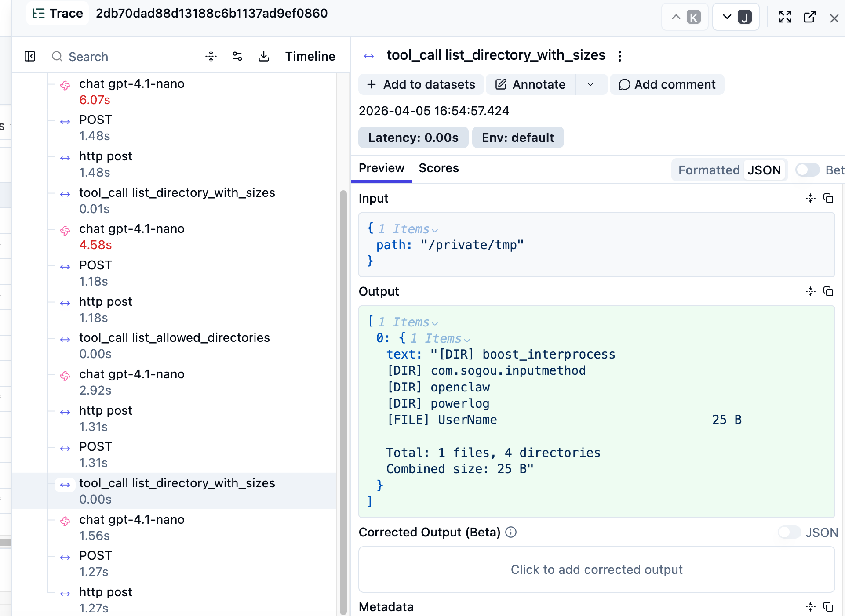845x616 pixels.
Task: Open the trace filter settings icon
Action: click(237, 56)
